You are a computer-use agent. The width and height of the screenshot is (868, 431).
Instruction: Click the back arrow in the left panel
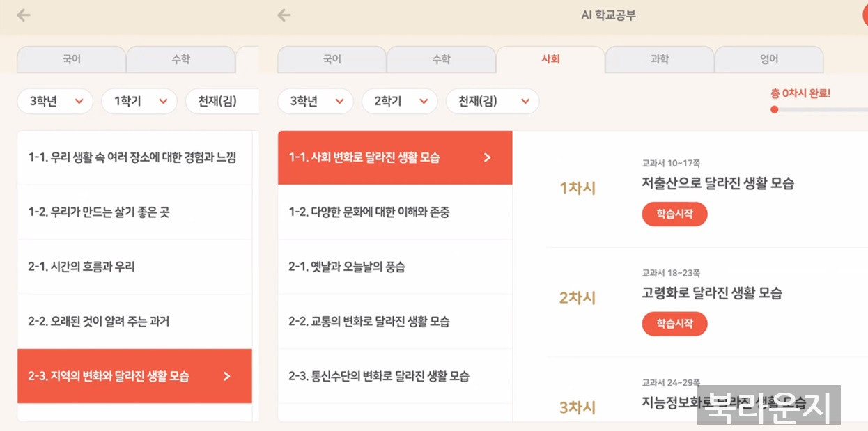click(24, 15)
